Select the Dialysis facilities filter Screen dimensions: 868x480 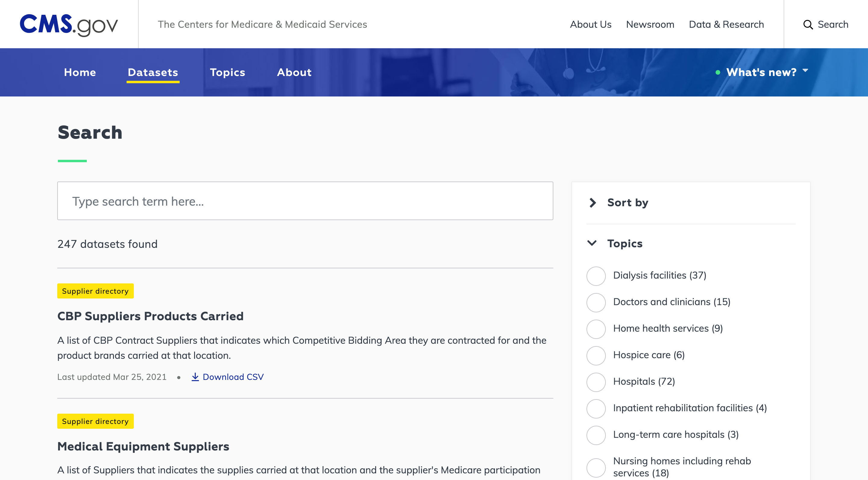coord(596,276)
